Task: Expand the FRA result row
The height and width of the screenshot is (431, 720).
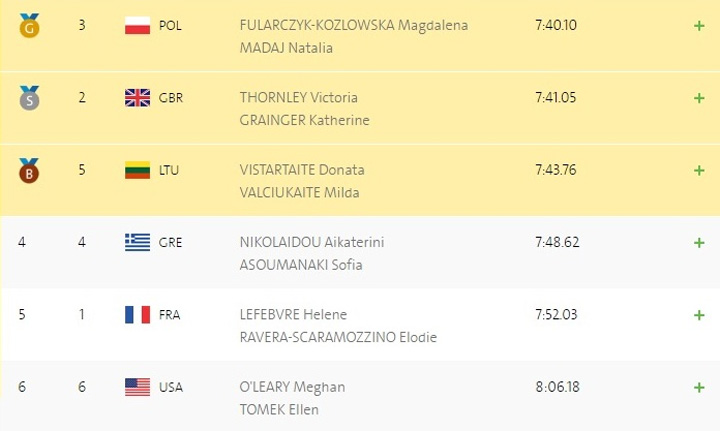Action: 699,315
